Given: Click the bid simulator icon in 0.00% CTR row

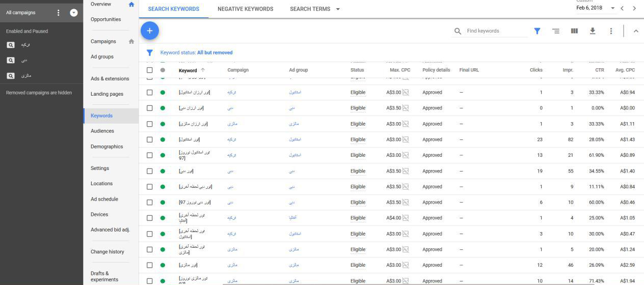Looking at the screenshot, I should (x=406, y=108).
